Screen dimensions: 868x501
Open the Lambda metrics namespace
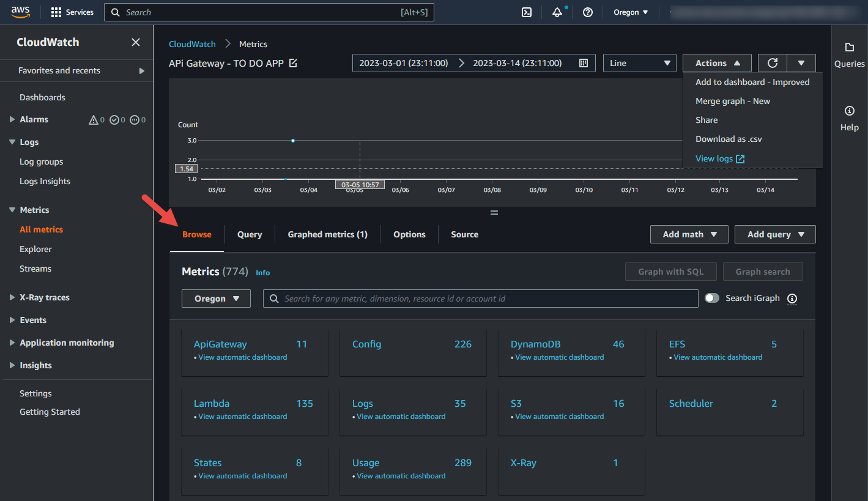pos(212,404)
